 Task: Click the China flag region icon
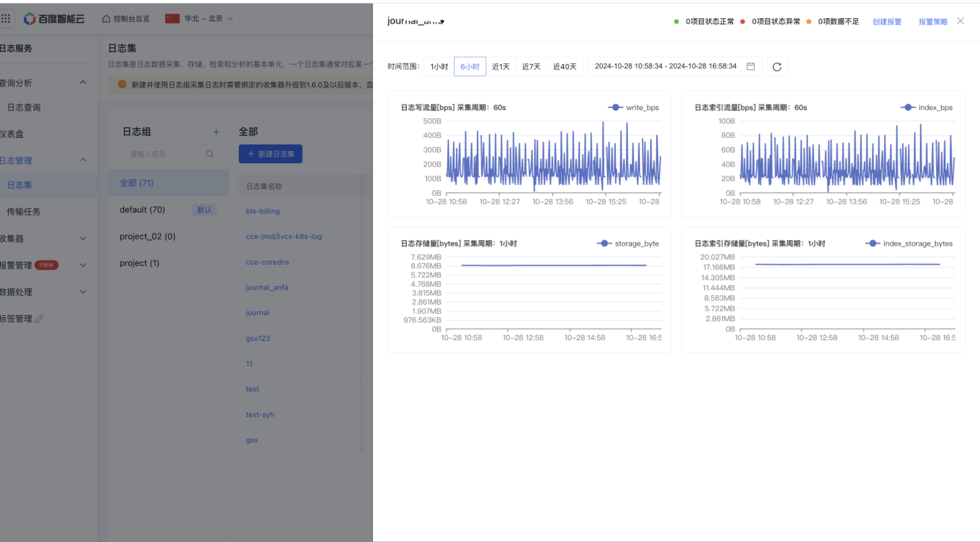click(x=172, y=18)
